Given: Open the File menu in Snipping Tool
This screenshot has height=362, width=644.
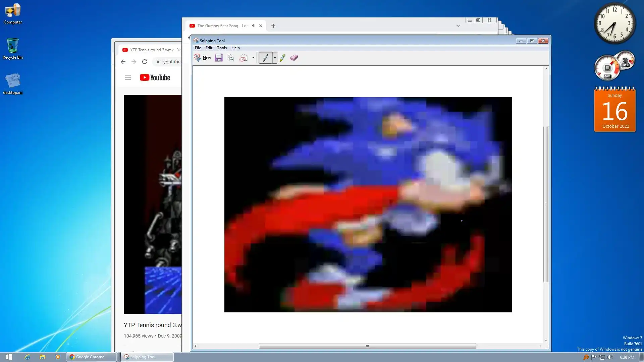Looking at the screenshot, I should (198, 48).
